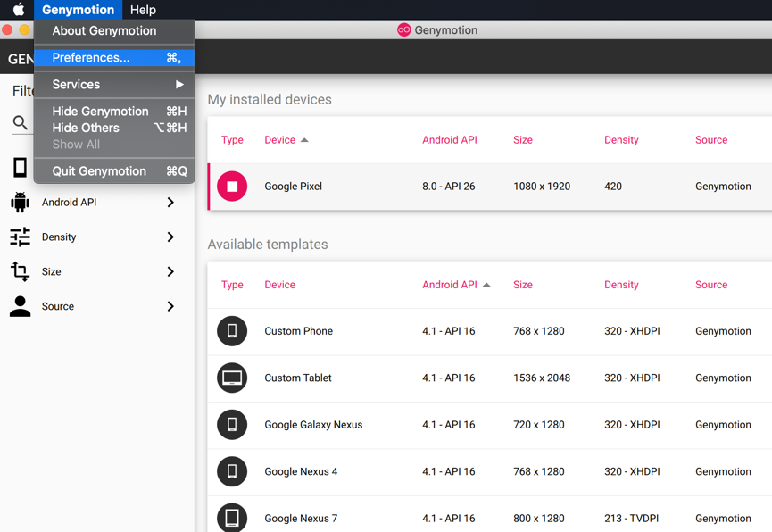Viewport: 772px width, 532px height.
Task: Click the Google Nexus 7 tablet icon
Action: pos(232,517)
